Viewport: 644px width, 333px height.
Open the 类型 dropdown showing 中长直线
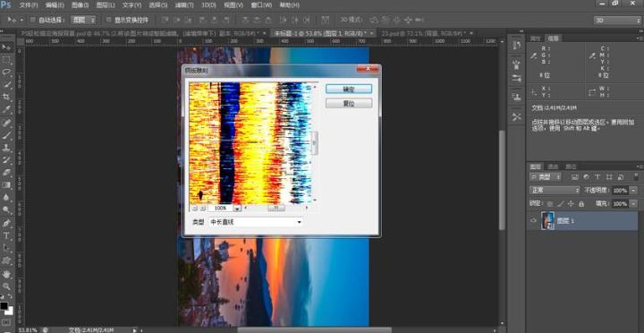(256, 222)
